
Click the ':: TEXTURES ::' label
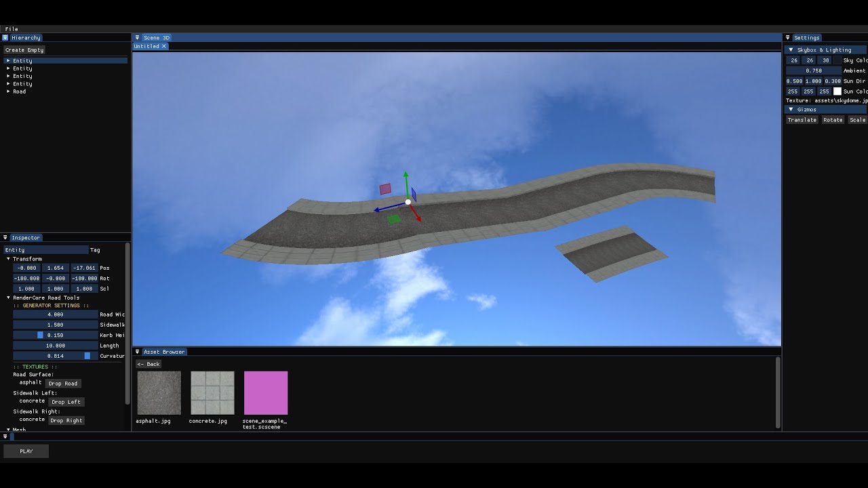point(35,367)
